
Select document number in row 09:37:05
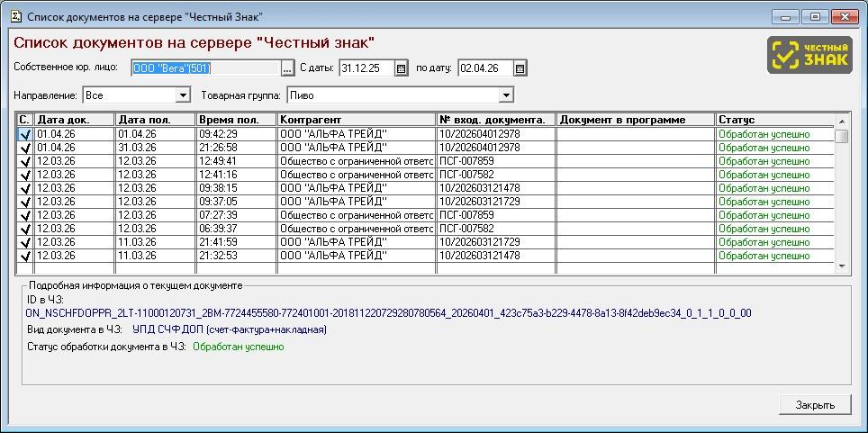pos(496,202)
